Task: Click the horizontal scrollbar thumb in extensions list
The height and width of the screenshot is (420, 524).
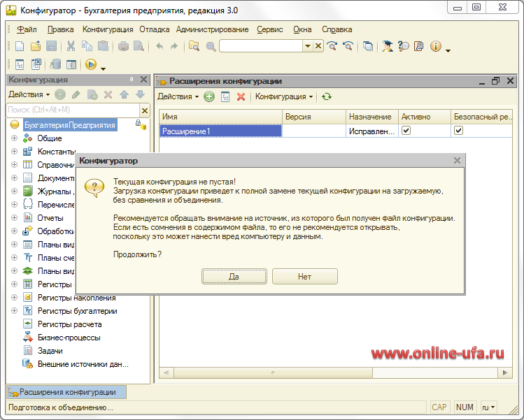Action: [273, 372]
